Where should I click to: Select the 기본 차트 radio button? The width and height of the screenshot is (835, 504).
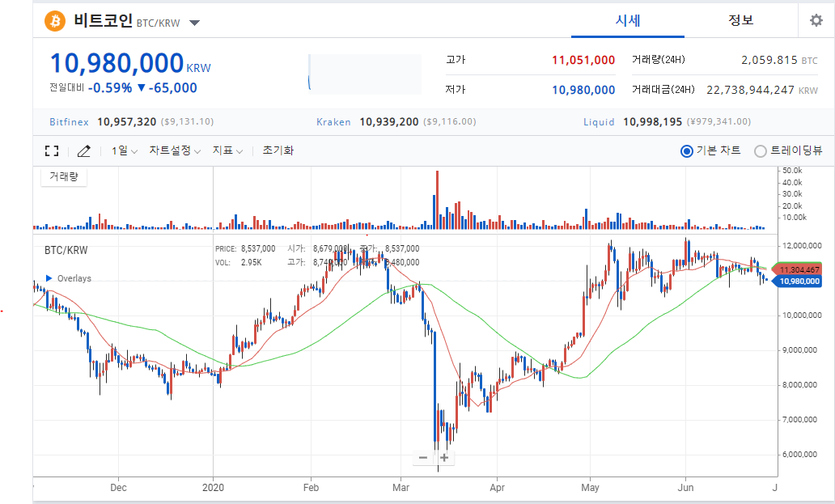coord(687,151)
